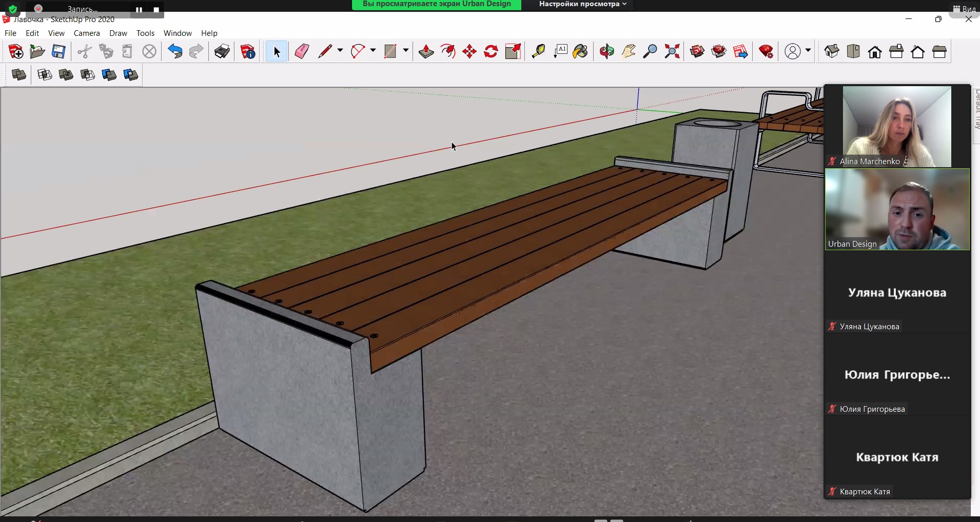The height and width of the screenshot is (522, 980).
Task: Open the View menu
Action: [56, 33]
